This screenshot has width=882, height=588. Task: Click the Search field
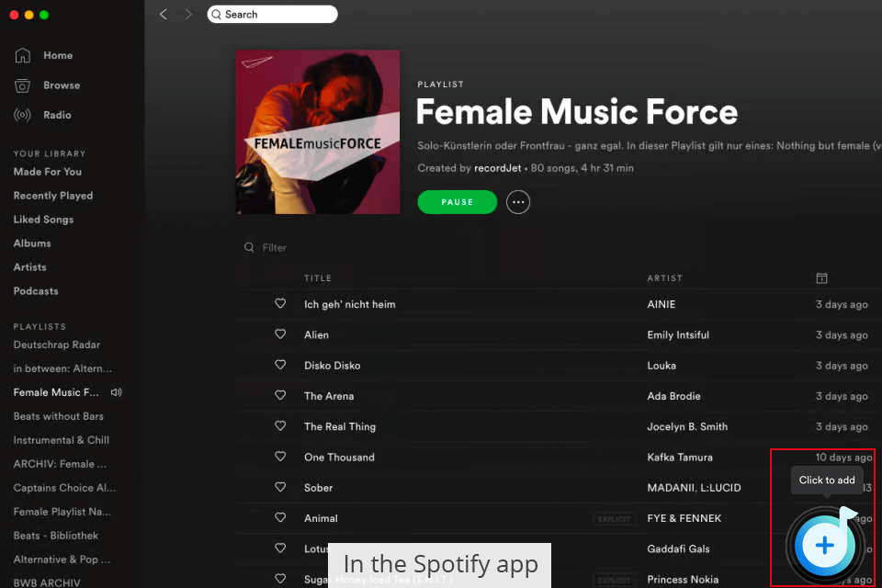pyautogui.click(x=272, y=15)
